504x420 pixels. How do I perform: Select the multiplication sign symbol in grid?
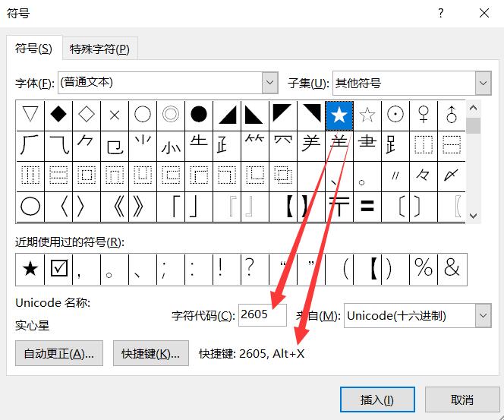115,115
